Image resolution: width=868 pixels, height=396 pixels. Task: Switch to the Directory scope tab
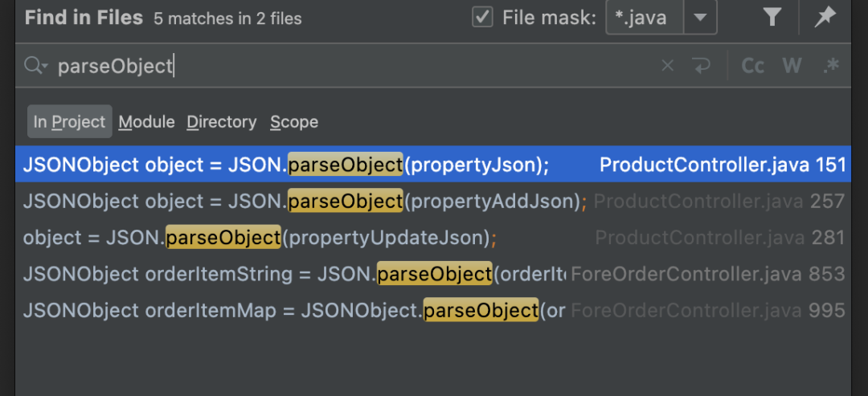tap(221, 122)
